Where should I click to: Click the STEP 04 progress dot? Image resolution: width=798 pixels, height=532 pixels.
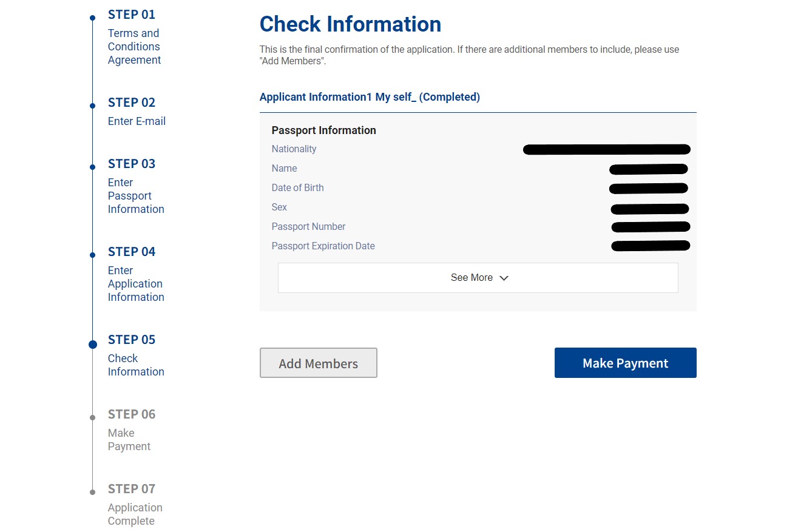click(92, 255)
